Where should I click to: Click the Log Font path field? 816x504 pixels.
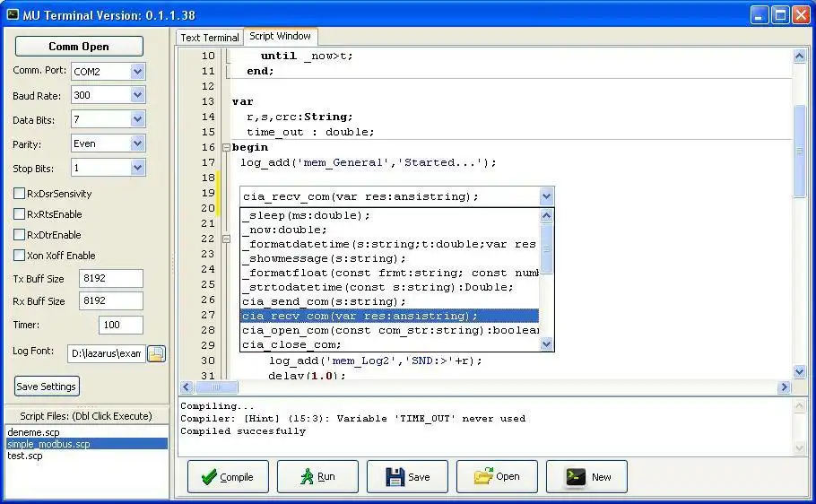(106, 353)
